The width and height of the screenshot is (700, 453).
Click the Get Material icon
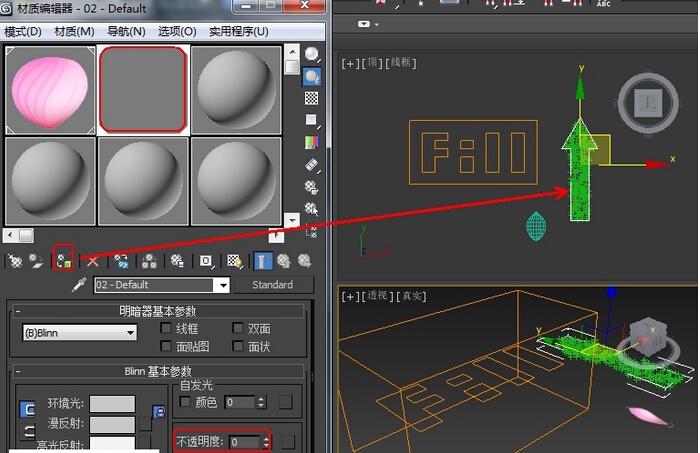[15, 261]
